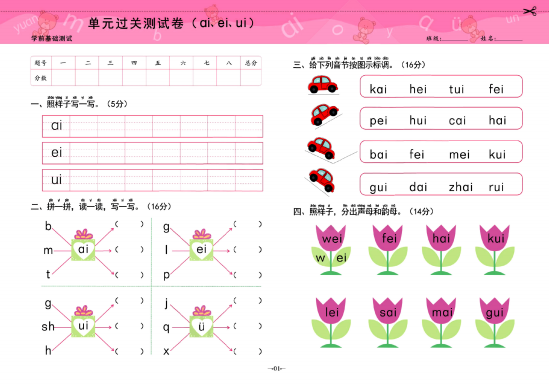Click the score cell under 总分
This screenshot has width=549, height=386.
pyautogui.click(x=251, y=78)
